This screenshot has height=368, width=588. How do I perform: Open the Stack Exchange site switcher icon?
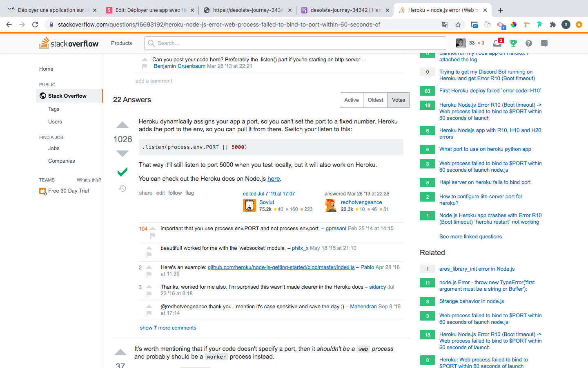(544, 43)
